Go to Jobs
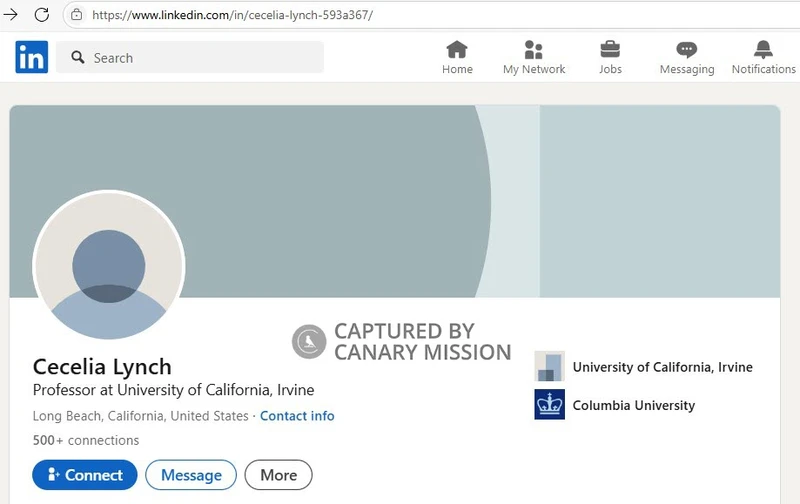The width and height of the screenshot is (800, 504). tap(610, 58)
